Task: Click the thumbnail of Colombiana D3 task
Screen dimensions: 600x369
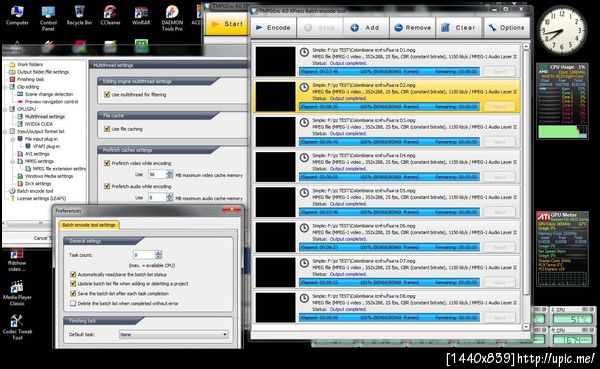Action: point(275,132)
